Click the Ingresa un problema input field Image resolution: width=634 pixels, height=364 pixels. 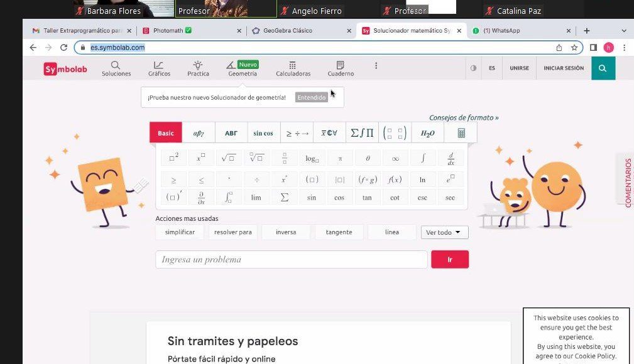pyautogui.click(x=291, y=260)
